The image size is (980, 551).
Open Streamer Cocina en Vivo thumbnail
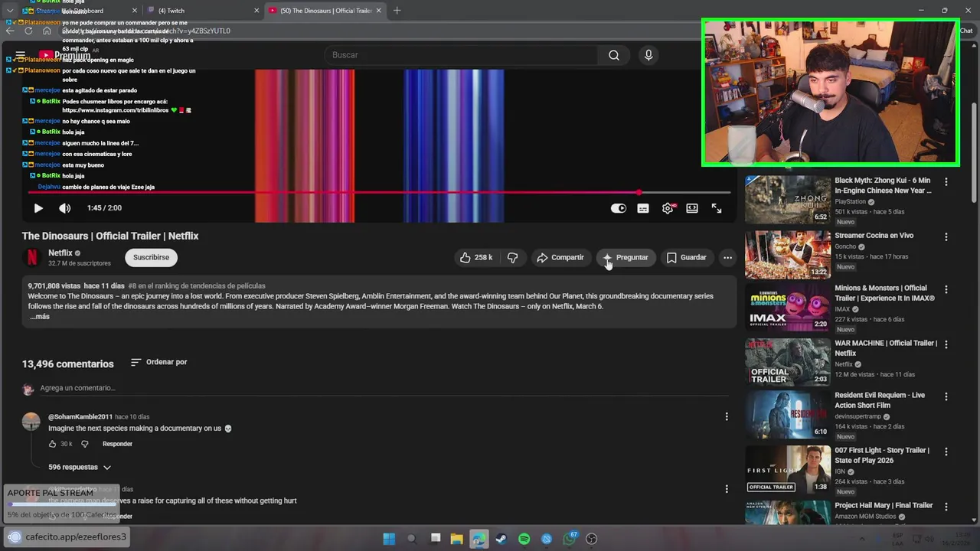pyautogui.click(x=788, y=255)
